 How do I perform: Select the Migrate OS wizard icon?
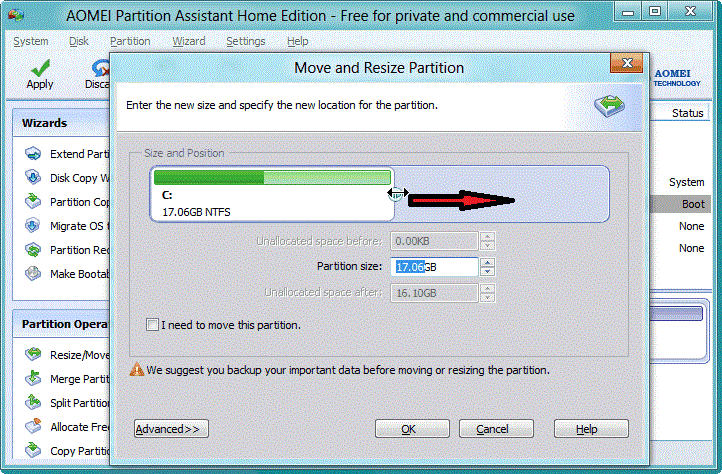[x=33, y=226]
